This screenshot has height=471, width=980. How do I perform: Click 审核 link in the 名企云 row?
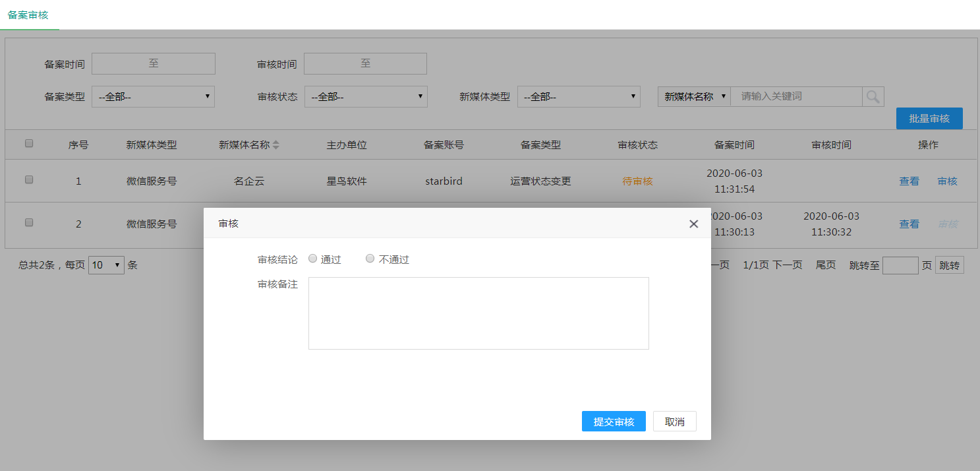tap(948, 181)
